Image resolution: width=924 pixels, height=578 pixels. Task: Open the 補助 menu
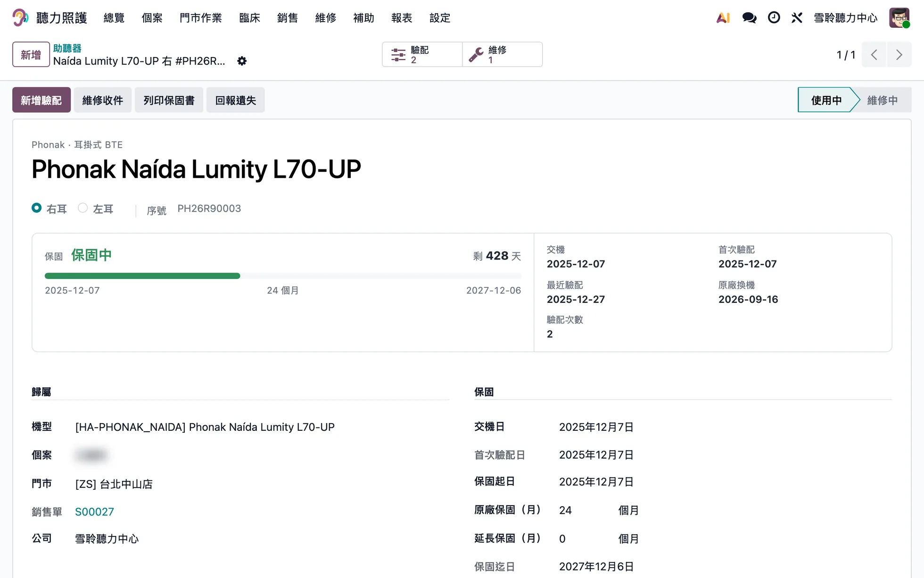click(x=363, y=18)
